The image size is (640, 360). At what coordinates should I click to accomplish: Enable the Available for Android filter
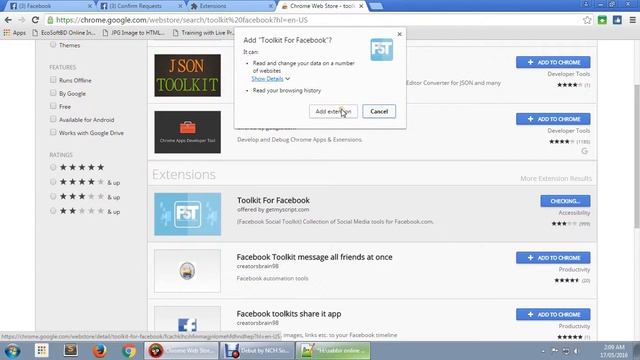[53, 119]
